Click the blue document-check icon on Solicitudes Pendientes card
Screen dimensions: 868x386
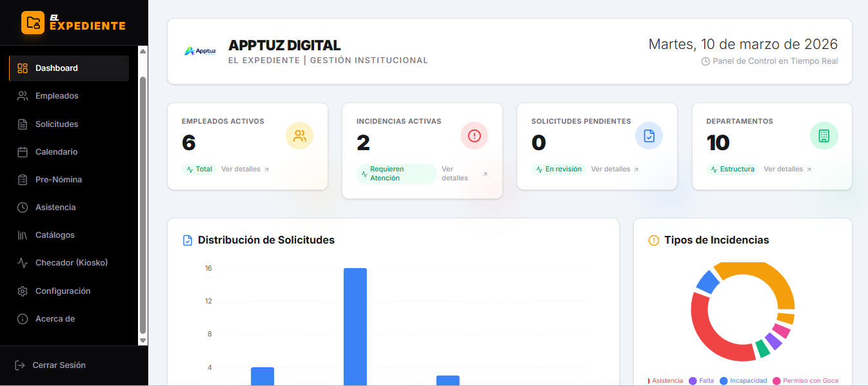click(x=649, y=136)
